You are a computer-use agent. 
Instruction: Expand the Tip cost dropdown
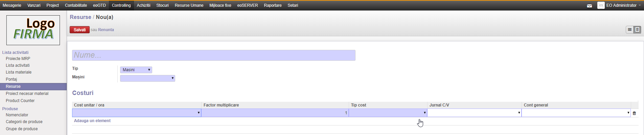pyautogui.click(x=388, y=113)
